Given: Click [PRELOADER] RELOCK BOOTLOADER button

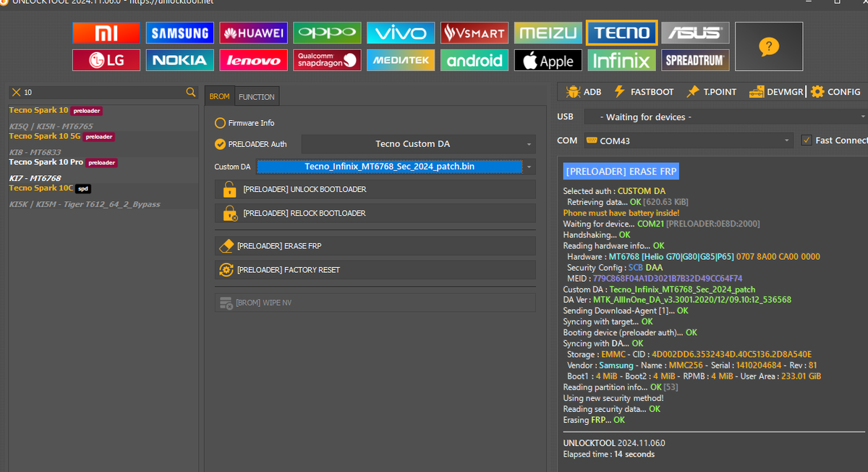Looking at the screenshot, I should (x=375, y=214).
